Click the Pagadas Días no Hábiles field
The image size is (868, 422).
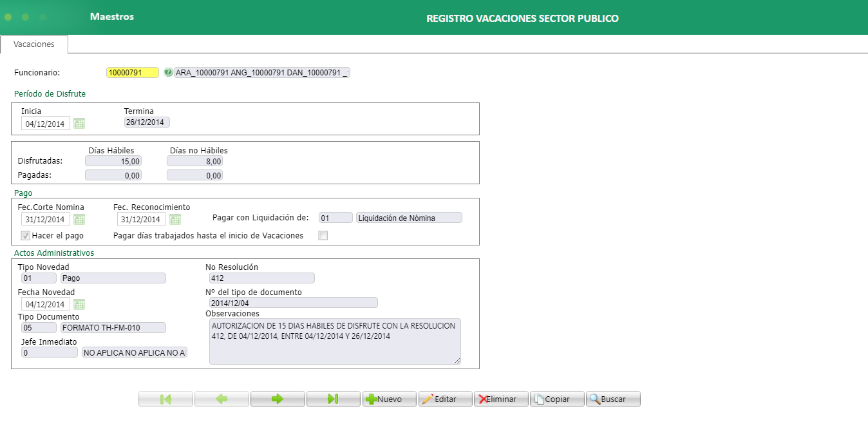tap(194, 175)
